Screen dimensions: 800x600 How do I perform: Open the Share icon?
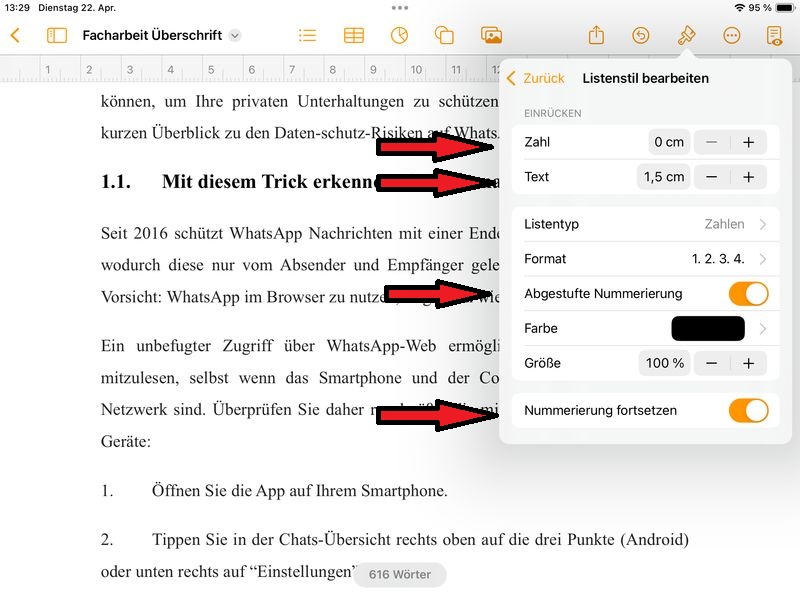596,35
